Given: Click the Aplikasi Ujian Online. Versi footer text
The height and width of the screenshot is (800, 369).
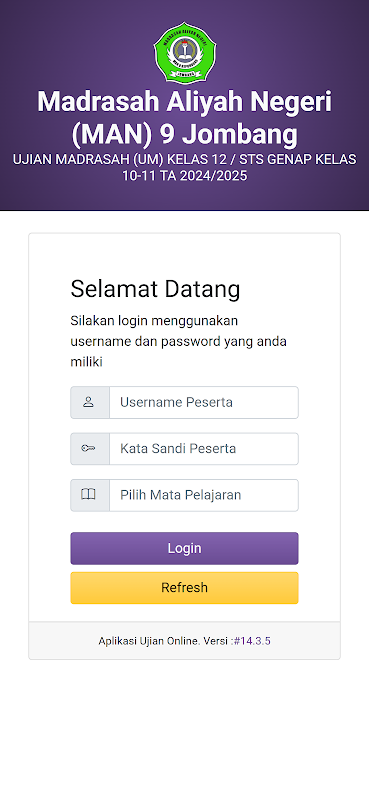Looking at the screenshot, I should coord(166,641).
